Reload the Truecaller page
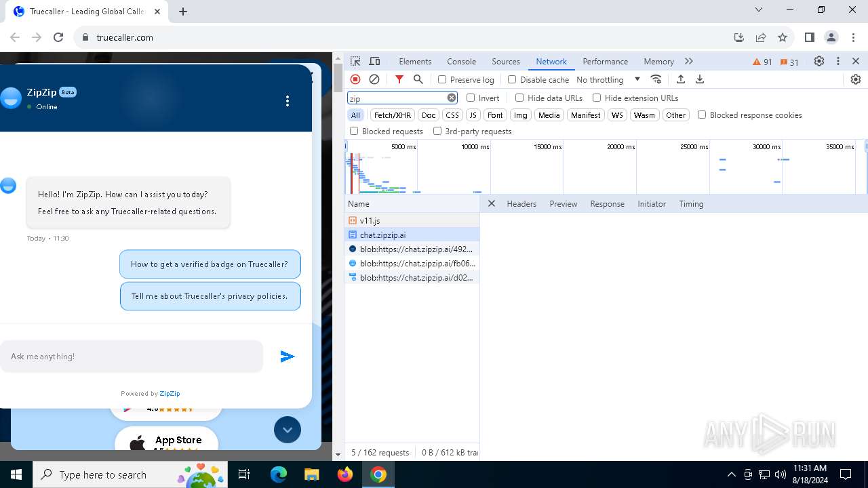868x488 pixels. (58, 37)
